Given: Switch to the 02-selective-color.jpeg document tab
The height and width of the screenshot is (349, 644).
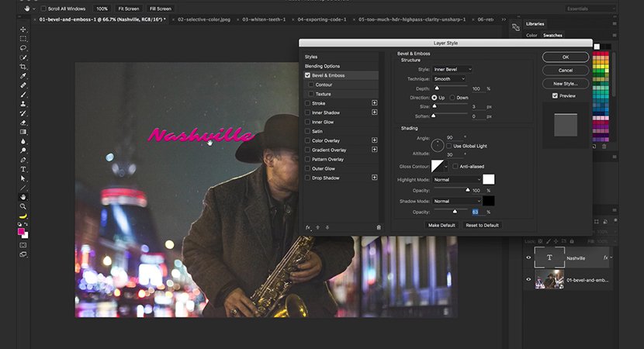Looking at the screenshot, I should tap(203, 18).
